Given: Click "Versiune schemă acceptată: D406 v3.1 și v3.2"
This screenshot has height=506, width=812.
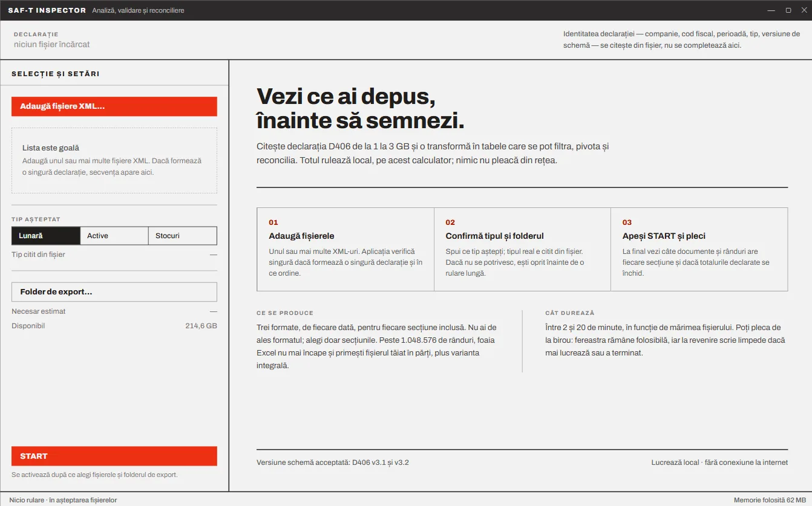Looking at the screenshot, I should [333, 462].
